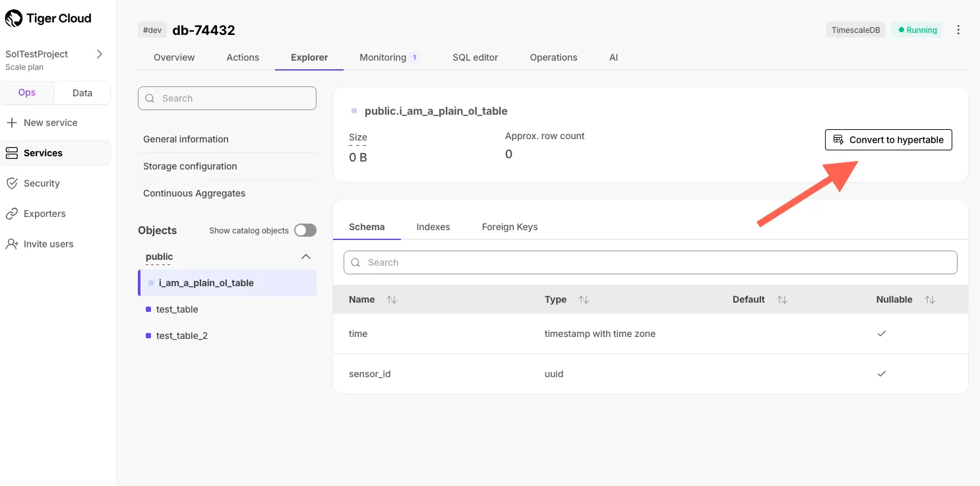This screenshot has height=486, width=980.
Task: Collapse the public schema chevron
Action: pyautogui.click(x=306, y=257)
